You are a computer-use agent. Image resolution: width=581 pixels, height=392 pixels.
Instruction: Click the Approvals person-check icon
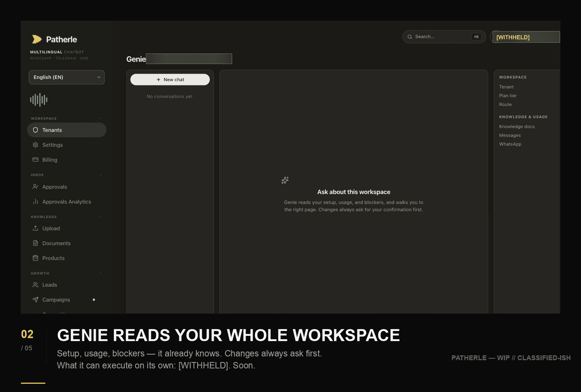(36, 186)
